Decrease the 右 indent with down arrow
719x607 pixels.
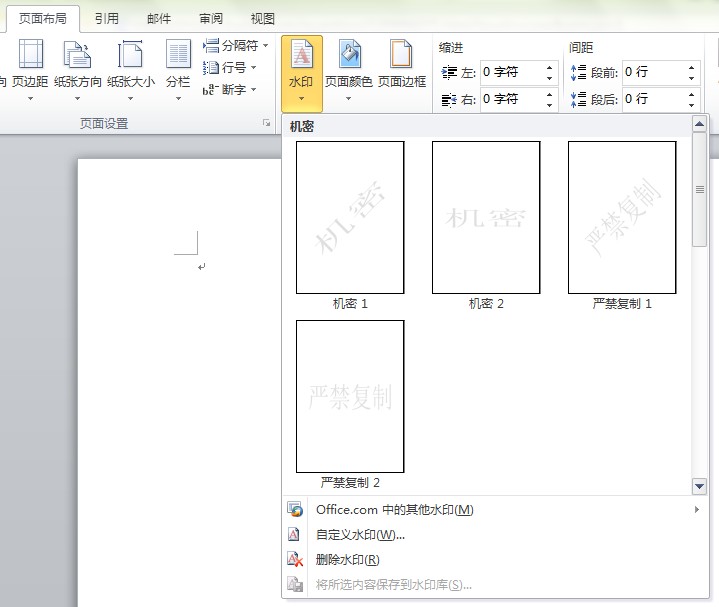(x=550, y=105)
